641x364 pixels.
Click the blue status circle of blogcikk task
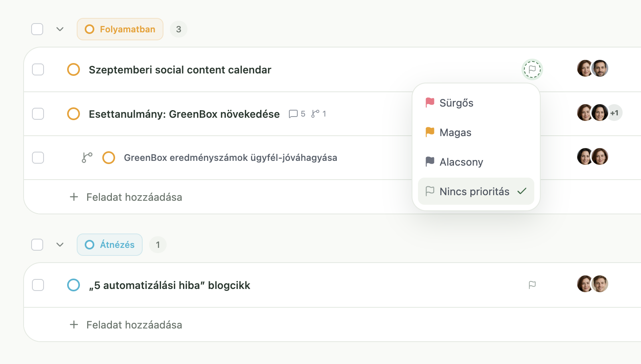pyautogui.click(x=74, y=285)
